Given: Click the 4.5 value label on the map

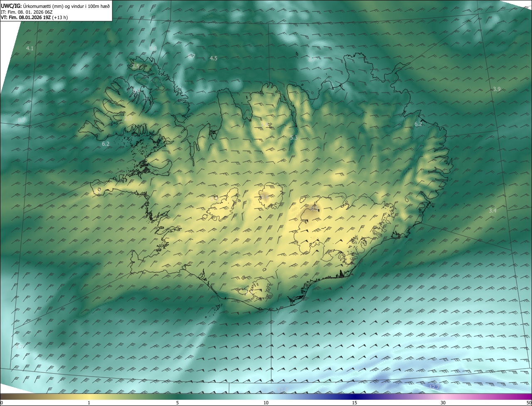Looking at the screenshot, I should [213, 59].
